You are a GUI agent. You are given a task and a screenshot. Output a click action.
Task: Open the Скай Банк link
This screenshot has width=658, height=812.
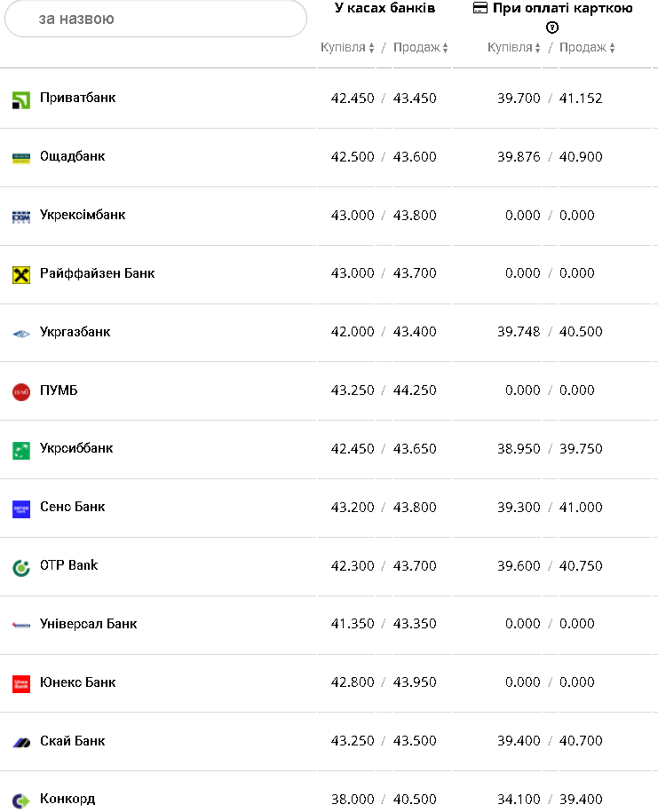pyautogui.click(x=72, y=741)
